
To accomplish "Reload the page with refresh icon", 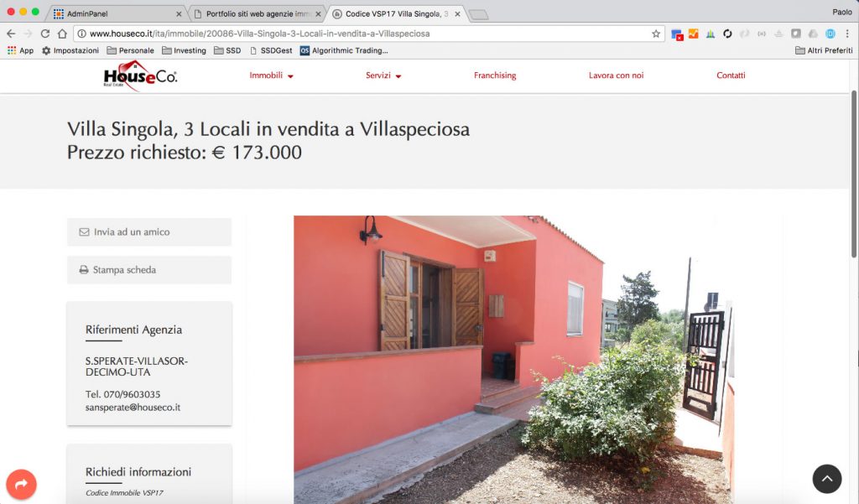I will coord(45,34).
